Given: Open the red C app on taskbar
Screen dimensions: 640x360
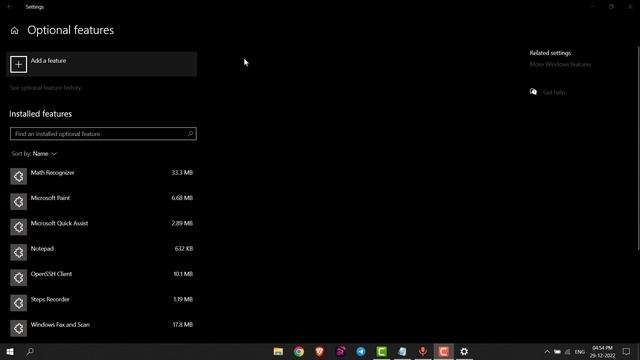Looking at the screenshot, I should [x=444, y=351].
